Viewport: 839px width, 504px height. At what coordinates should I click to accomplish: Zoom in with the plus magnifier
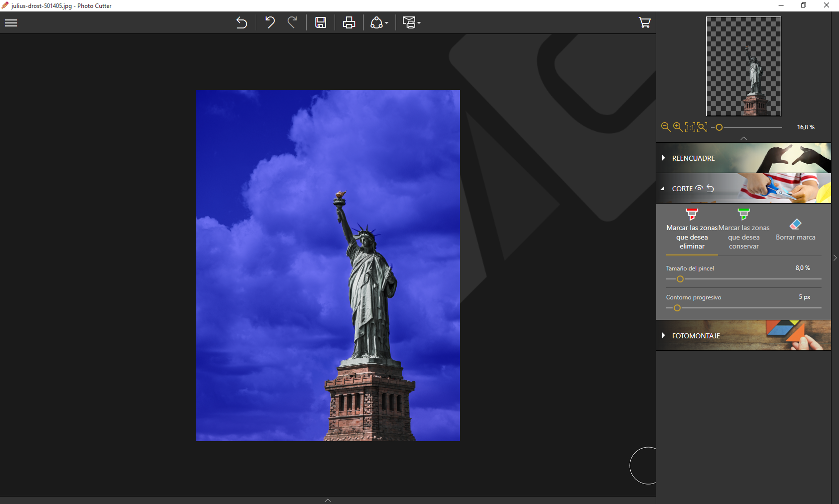(x=678, y=127)
